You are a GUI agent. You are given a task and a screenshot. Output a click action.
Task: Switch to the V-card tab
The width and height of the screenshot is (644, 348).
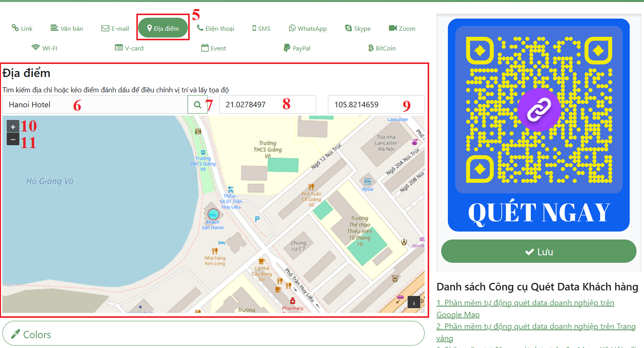point(129,48)
